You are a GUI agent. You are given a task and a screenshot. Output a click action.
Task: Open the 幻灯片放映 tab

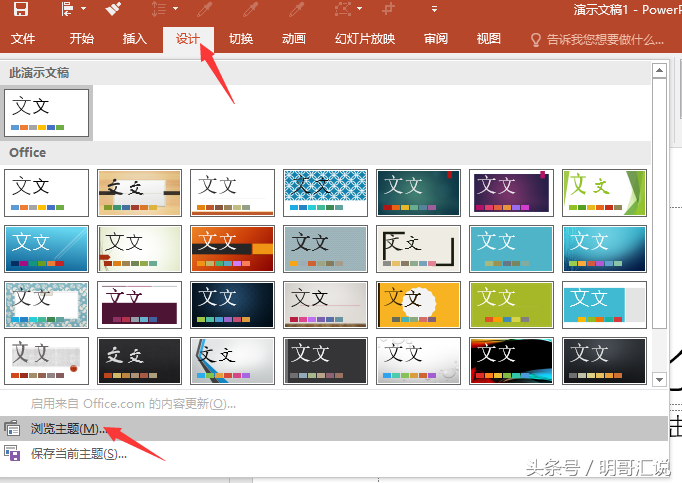365,39
